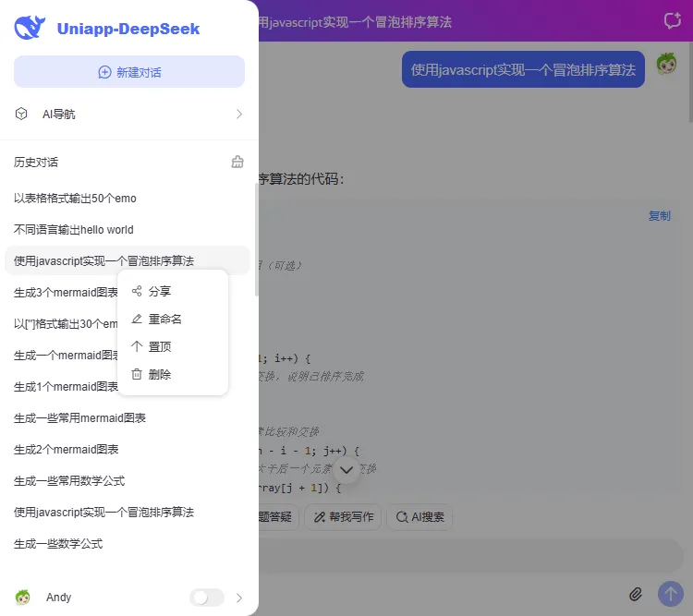Open chat 不同语言输出hello world
This screenshot has height=616, width=693.
tap(73, 229)
